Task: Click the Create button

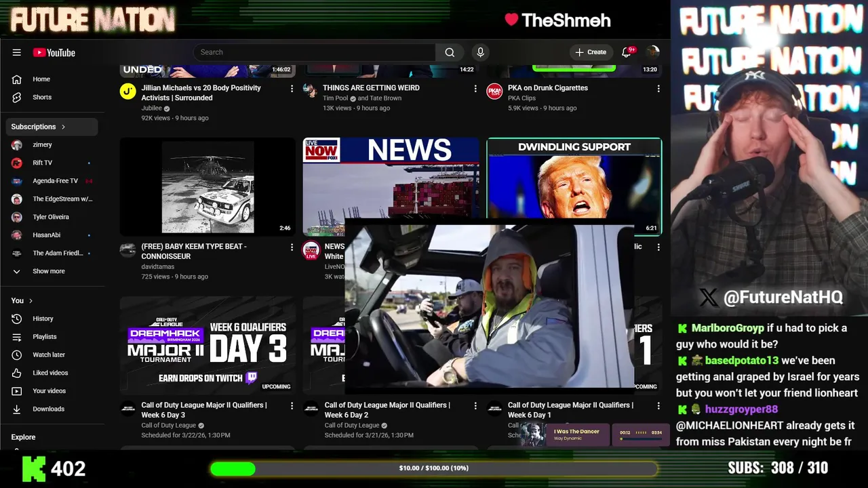Action: pos(591,52)
